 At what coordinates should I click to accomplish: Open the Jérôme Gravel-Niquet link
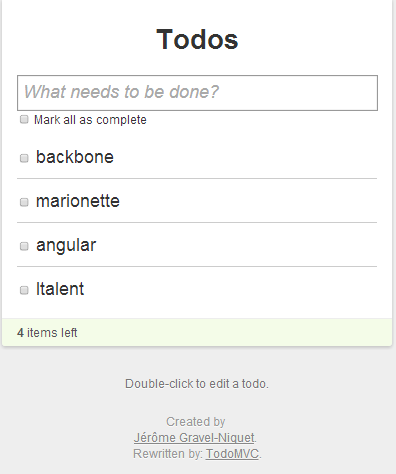pos(194,438)
